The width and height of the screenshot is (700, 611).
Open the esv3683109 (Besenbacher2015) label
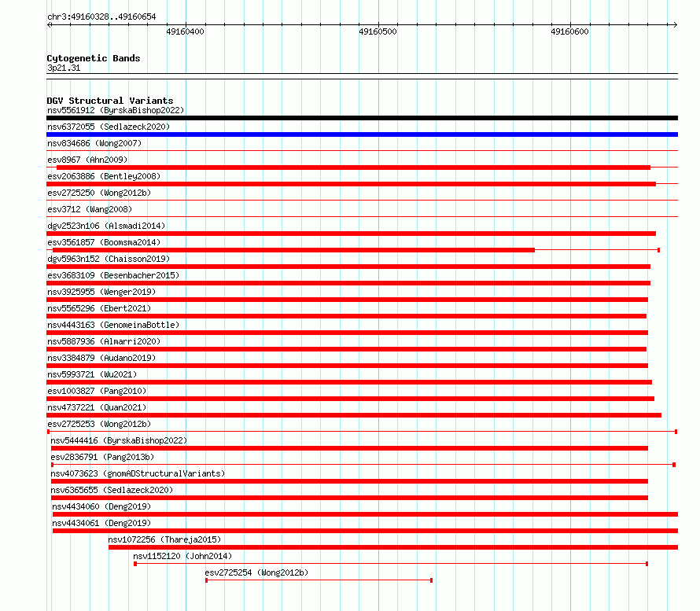[x=113, y=275]
